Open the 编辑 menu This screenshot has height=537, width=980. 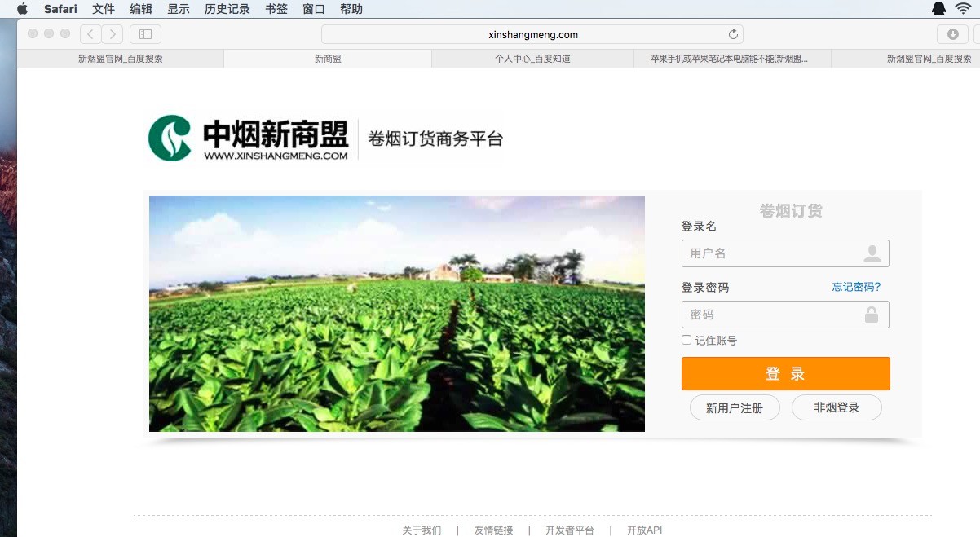(x=141, y=9)
